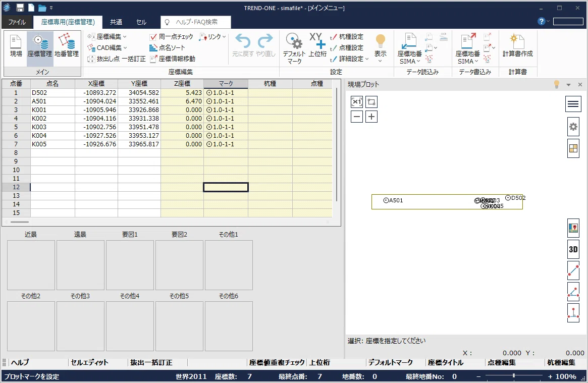The width and height of the screenshot is (588, 383).
Task: Click the 点名ソート button
Action: click(x=167, y=47)
